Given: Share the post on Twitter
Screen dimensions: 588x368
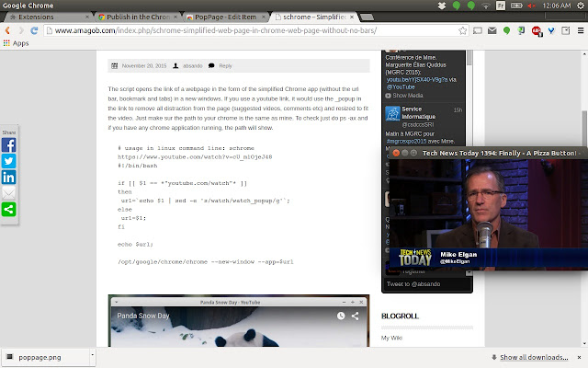Looking at the screenshot, I should pos(8,161).
